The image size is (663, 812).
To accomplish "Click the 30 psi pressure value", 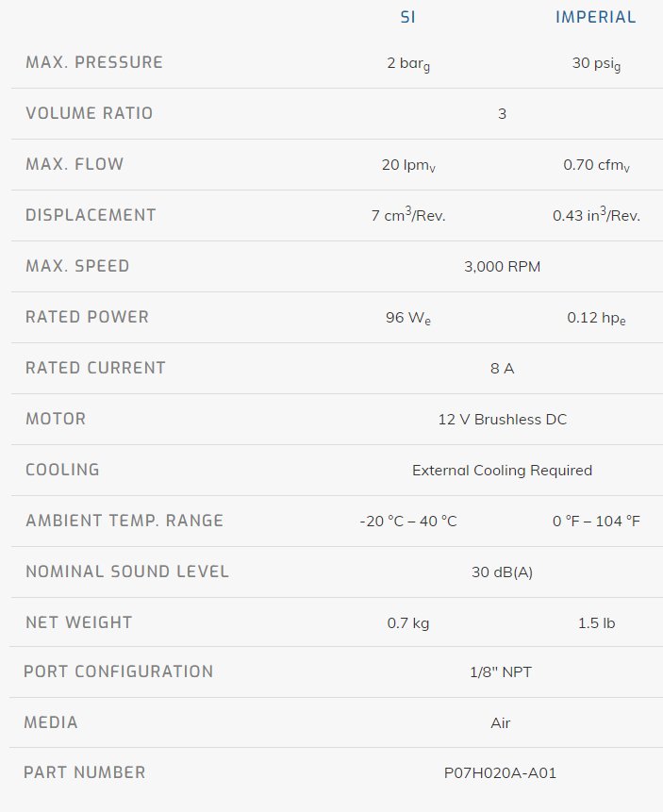I will pyautogui.click(x=596, y=63).
